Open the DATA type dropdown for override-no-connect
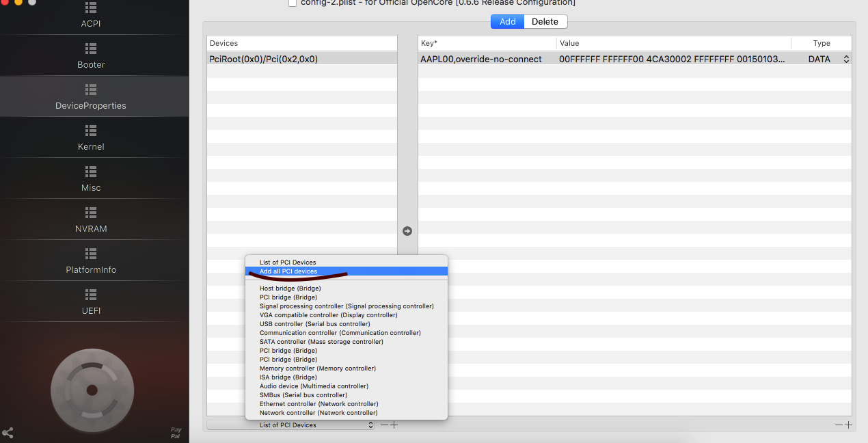 [x=846, y=59]
